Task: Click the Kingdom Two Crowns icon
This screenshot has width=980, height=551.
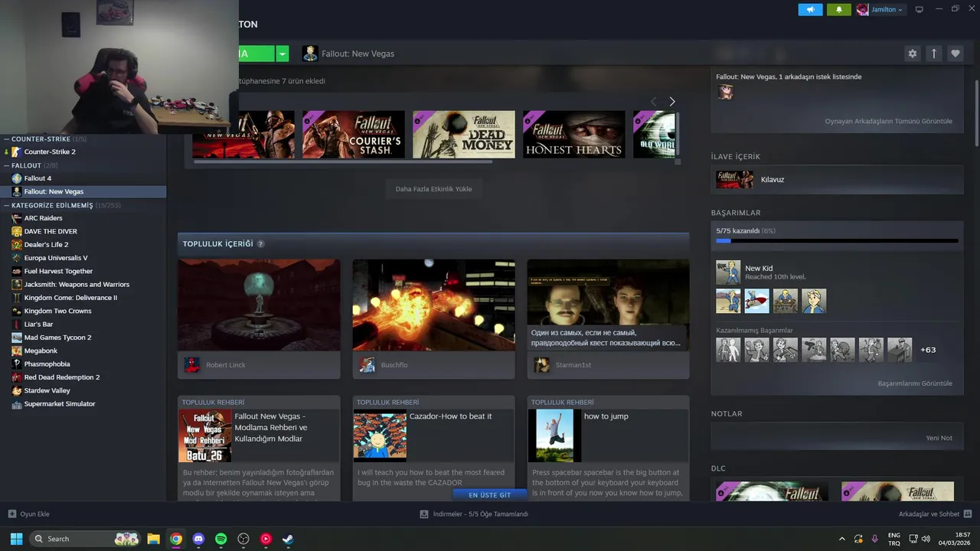Action: [17, 311]
